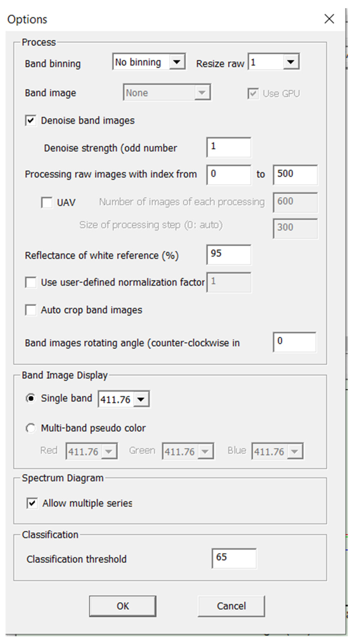Expand the Resize raw dropdown
The width and height of the screenshot is (352, 644).
(291, 61)
